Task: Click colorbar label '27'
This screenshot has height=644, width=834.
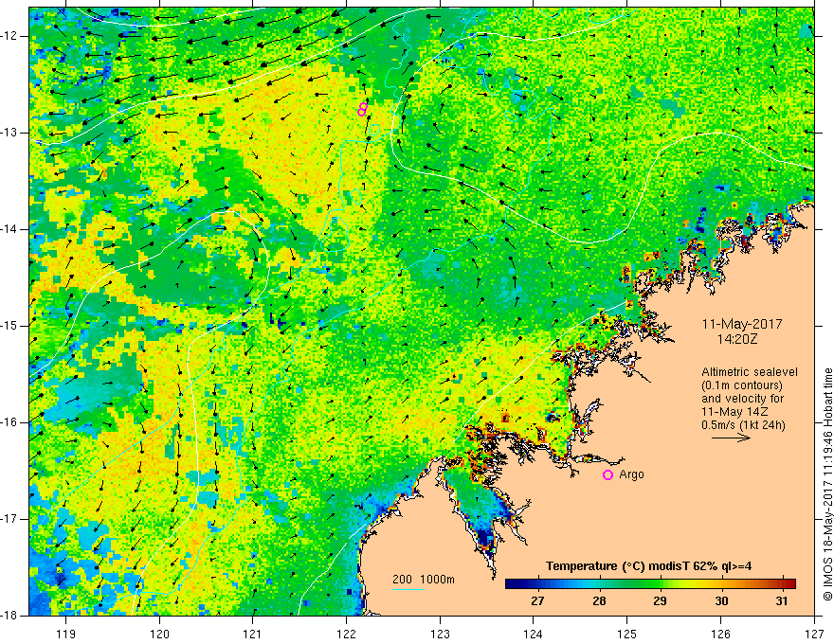Action: 537,601
